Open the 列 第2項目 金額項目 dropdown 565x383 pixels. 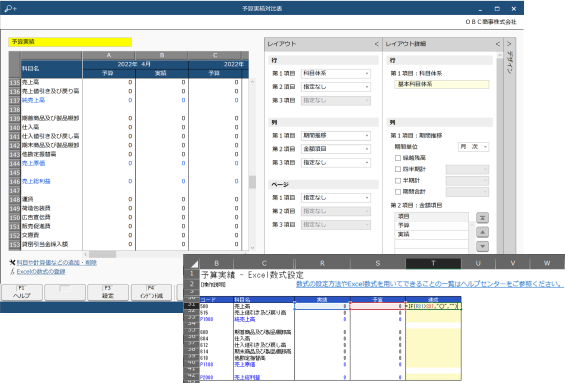pos(336,149)
